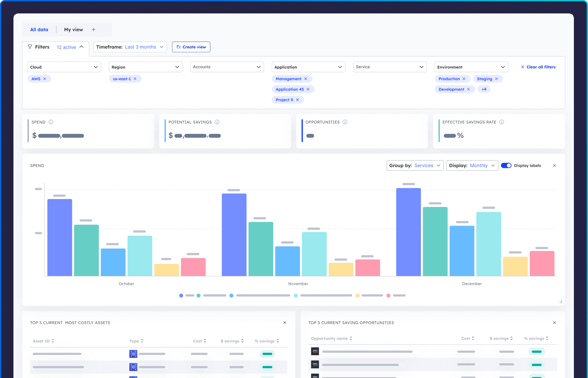This screenshot has width=588, height=378.
Task: Remove the AWS cloud filter chip
Action: point(45,79)
